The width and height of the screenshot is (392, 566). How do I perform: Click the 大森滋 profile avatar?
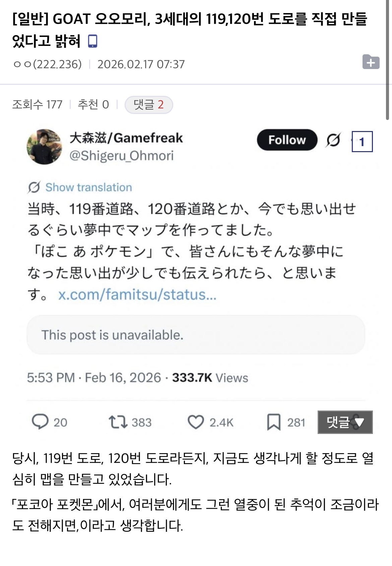[x=44, y=146]
